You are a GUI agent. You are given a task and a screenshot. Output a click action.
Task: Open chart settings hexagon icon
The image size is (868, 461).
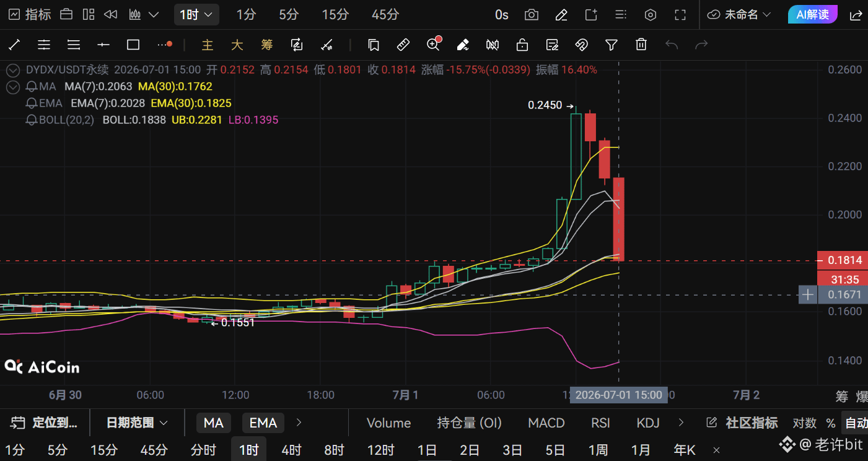[650, 14]
